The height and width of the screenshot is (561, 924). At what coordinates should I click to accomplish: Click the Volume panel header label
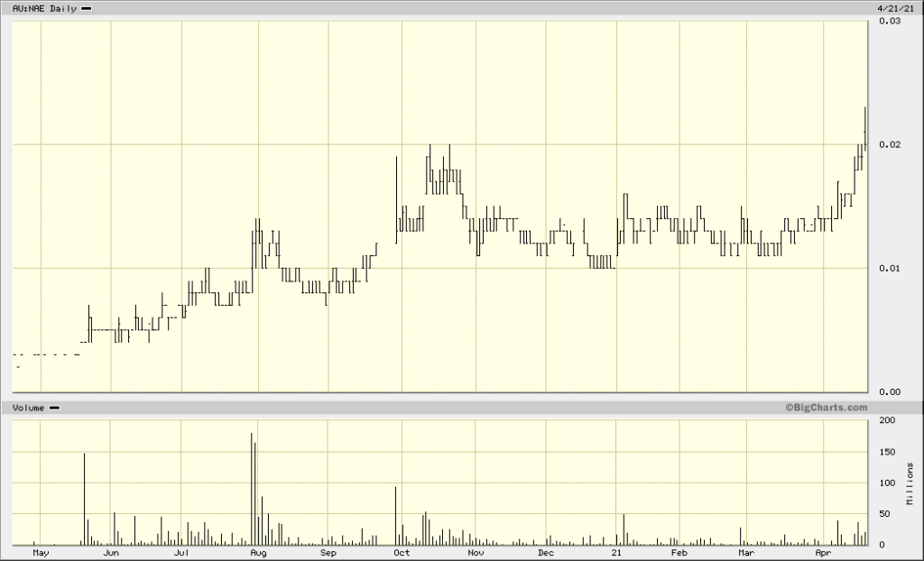click(28, 408)
